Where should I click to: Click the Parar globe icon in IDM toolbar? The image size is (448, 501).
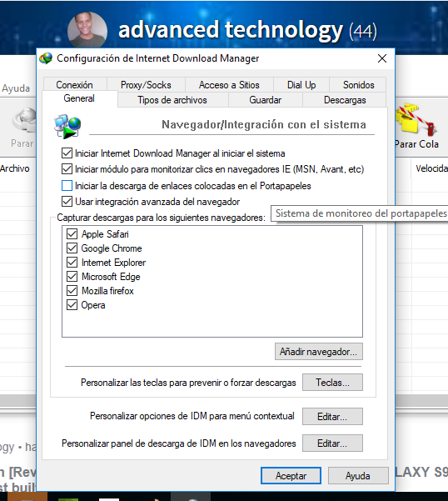tap(25, 120)
